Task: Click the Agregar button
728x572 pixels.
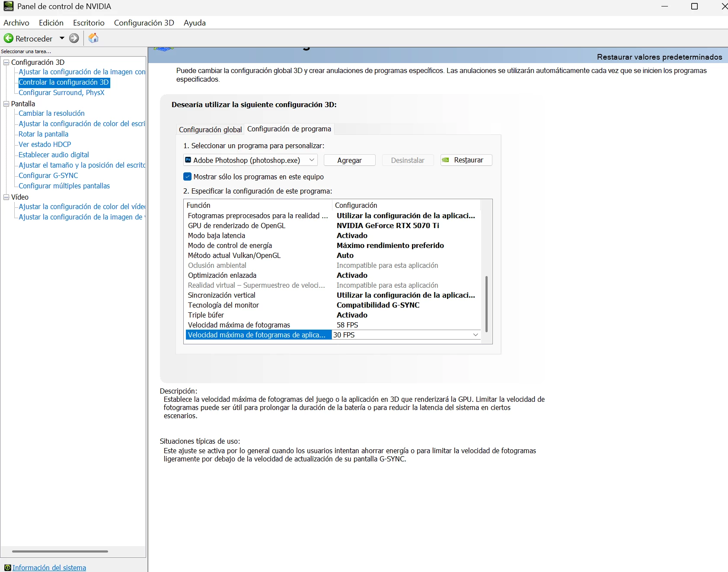Action: pyautogui.click(x=349, y=160)
